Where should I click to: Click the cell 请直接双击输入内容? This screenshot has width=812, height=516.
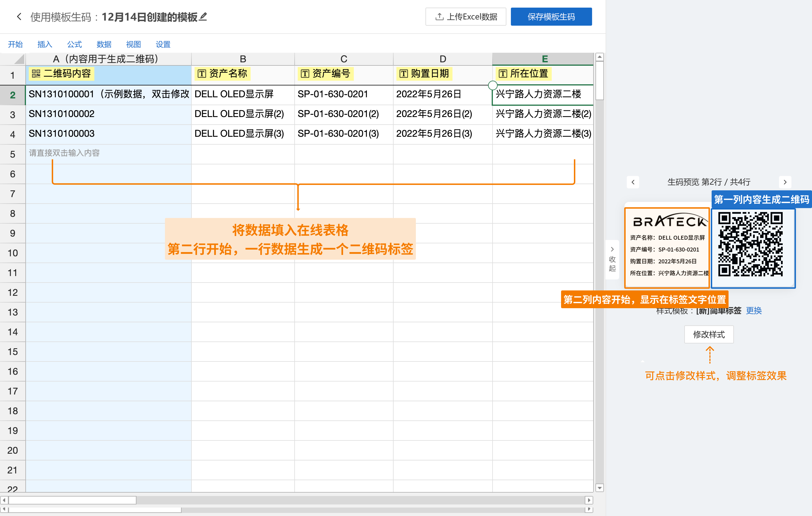[108, 154]
